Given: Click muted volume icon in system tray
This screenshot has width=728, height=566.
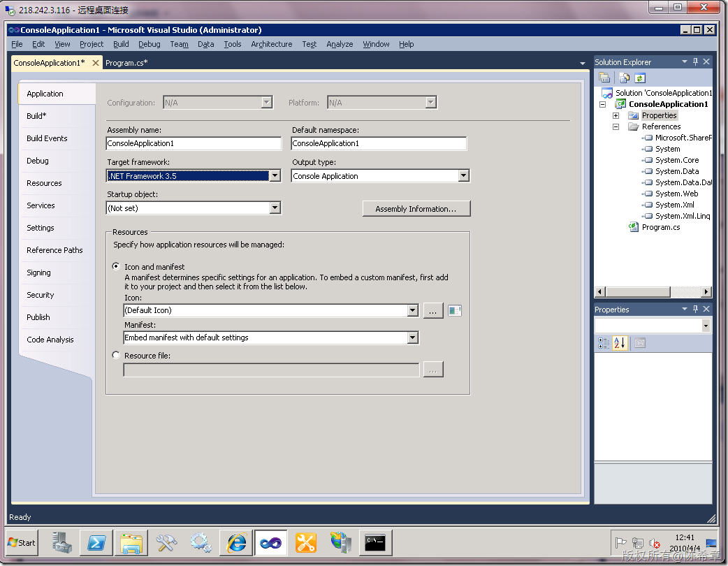Looking at the screenshot, I should (x=654, y=543).
